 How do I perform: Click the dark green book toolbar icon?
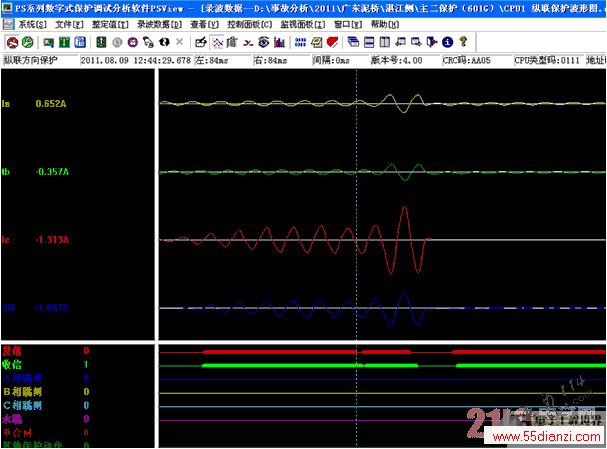coord(101,42)
